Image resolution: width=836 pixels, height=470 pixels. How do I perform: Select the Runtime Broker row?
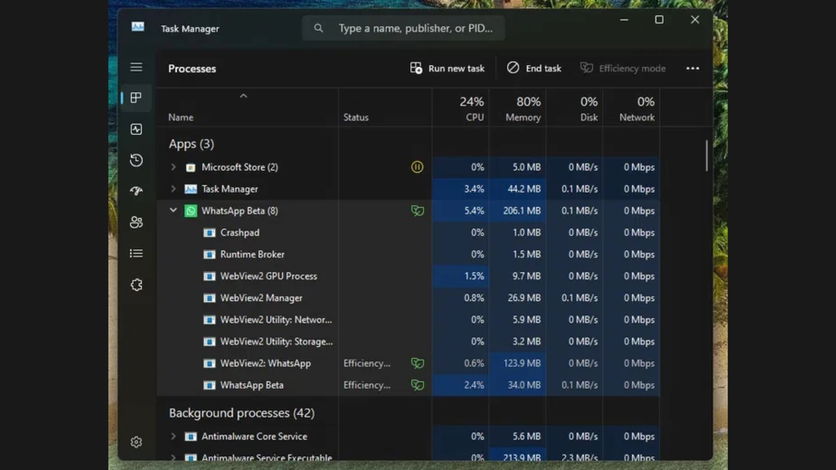pyautogui.click(x=408, y=254)
